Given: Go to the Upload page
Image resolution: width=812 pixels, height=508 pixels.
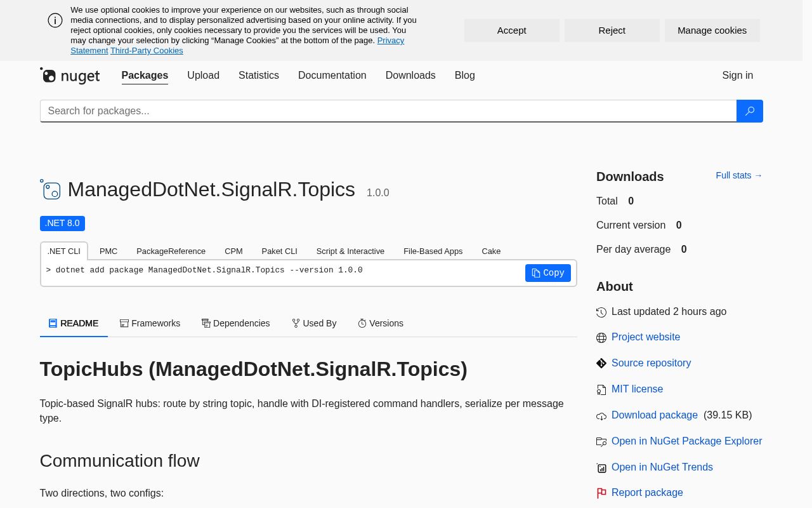Looking at the screenshot, I should coord(203,76).
